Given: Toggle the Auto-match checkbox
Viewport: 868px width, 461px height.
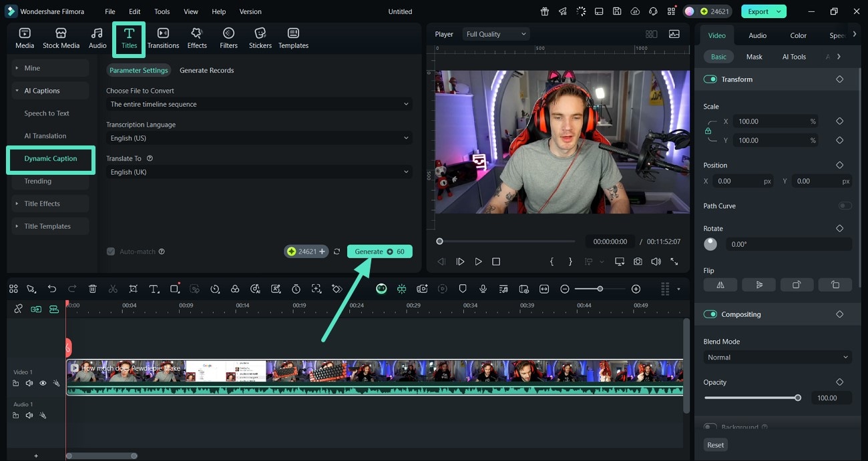Looking at the screenshot, I should [x=111, y=252].
